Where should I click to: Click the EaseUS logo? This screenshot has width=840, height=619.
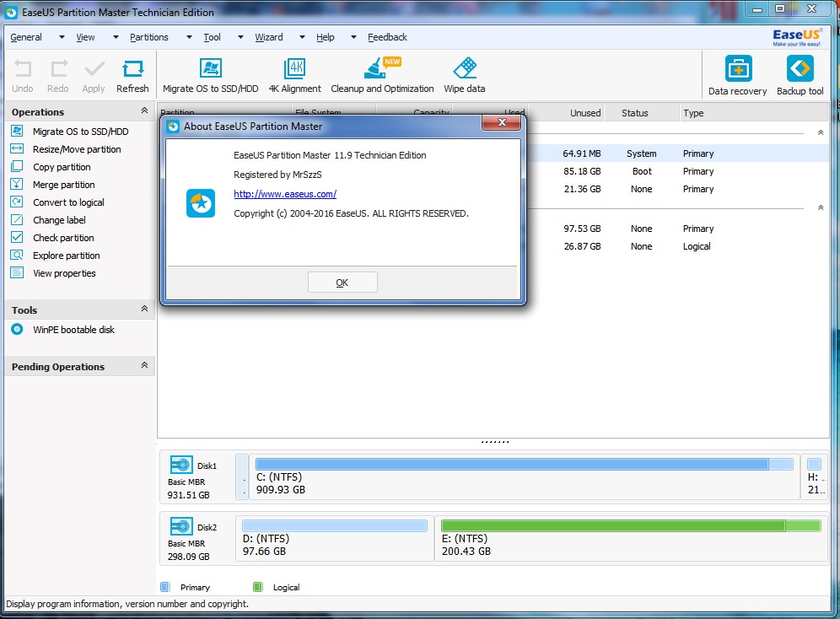(x=797, y=37)
